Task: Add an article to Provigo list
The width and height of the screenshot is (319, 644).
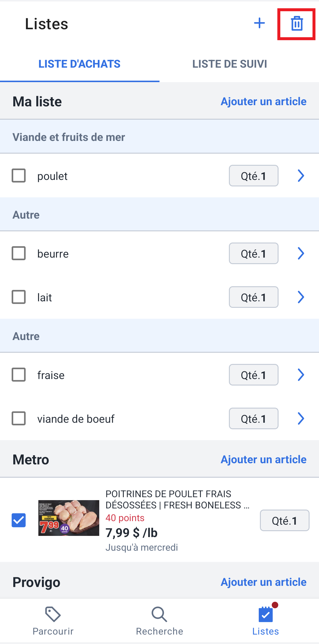Action: [x=263, y=582]
